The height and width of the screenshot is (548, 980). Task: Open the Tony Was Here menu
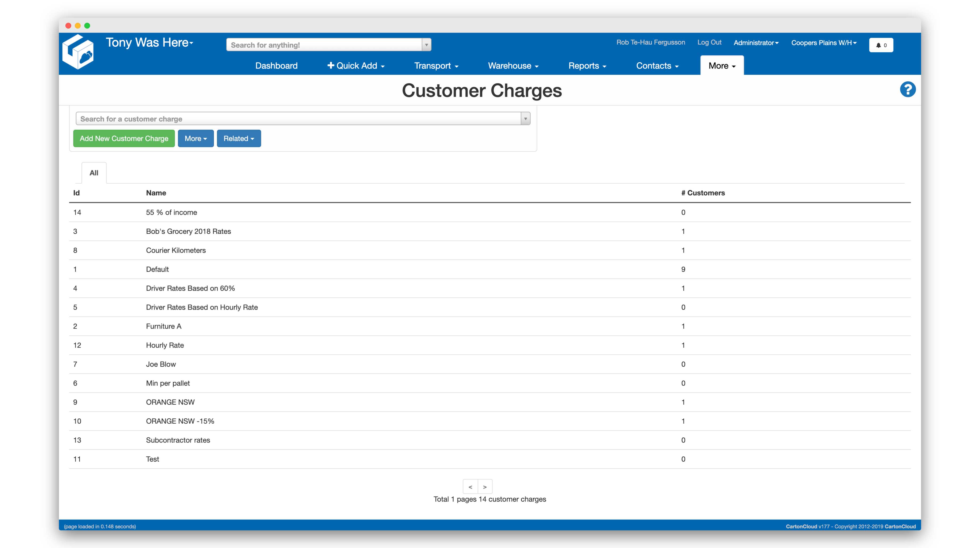[150, 42]
